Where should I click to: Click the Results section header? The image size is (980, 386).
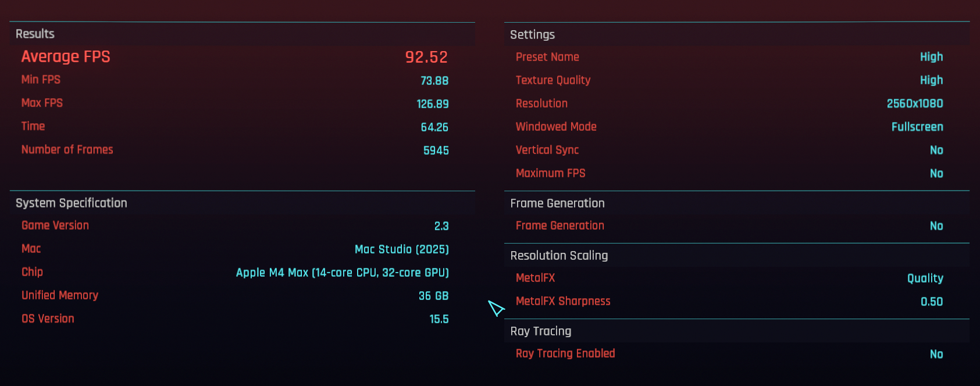click(35, 34)
